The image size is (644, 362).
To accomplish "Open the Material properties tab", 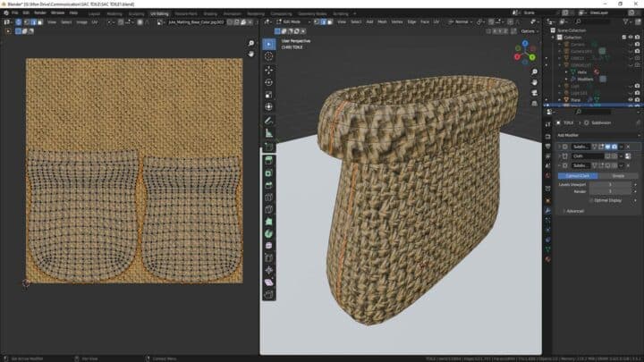I will 547,259.
